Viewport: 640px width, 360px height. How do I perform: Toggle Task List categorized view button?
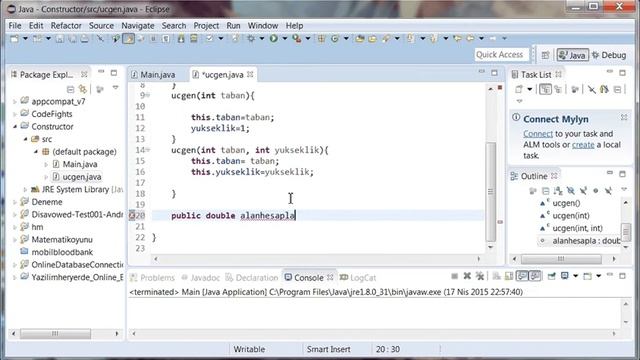click(545, 89)
